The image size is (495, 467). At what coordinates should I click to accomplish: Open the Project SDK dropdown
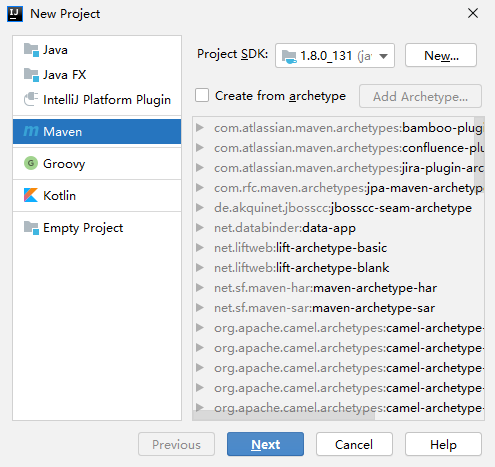tap(335, 56)
